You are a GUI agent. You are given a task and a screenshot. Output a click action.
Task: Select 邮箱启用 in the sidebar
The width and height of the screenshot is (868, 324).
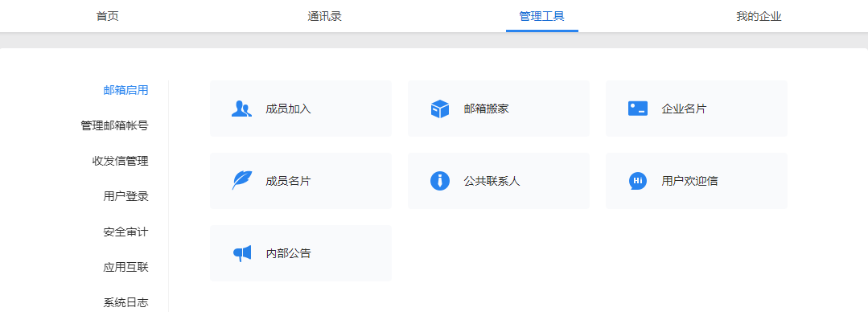(125, 90)
